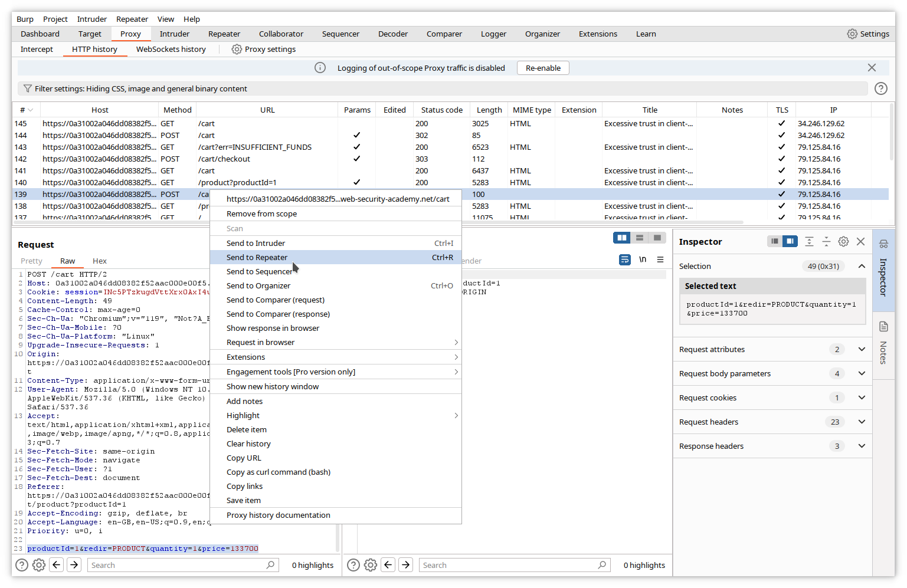Click the Re-enable button
This screenshot has height=588, width=907.
click(x=543, y=68)
